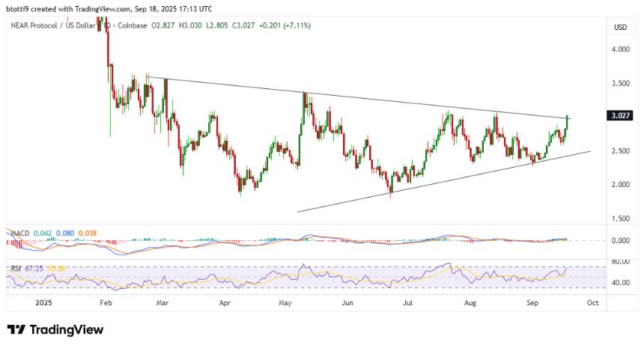Click the TradingView logo icon
This screenshot has height=348, width=644.
16,330
